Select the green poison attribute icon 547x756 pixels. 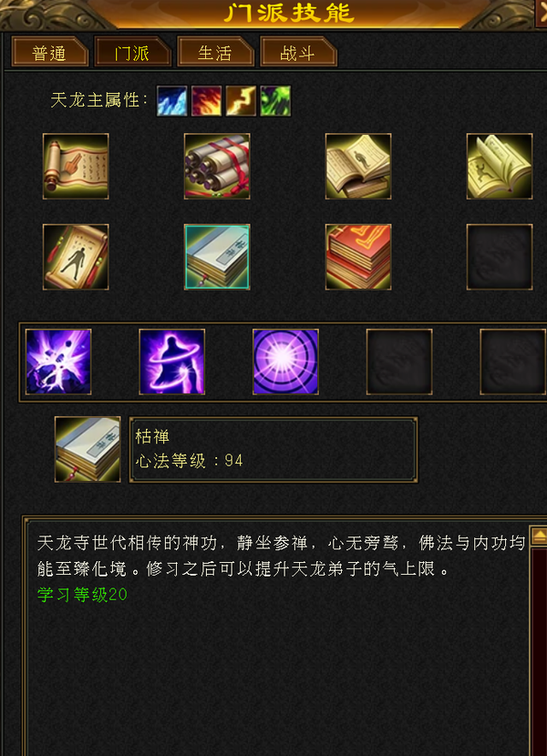pos(275,101)
